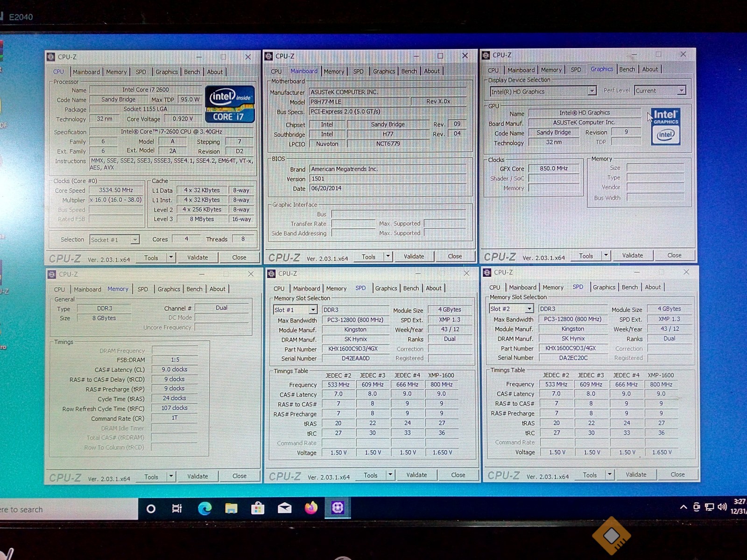The height and width of the screenshot is (560, 747).
Task: Expand Tools arrow in Mainboard window
Action: point(388,256)
